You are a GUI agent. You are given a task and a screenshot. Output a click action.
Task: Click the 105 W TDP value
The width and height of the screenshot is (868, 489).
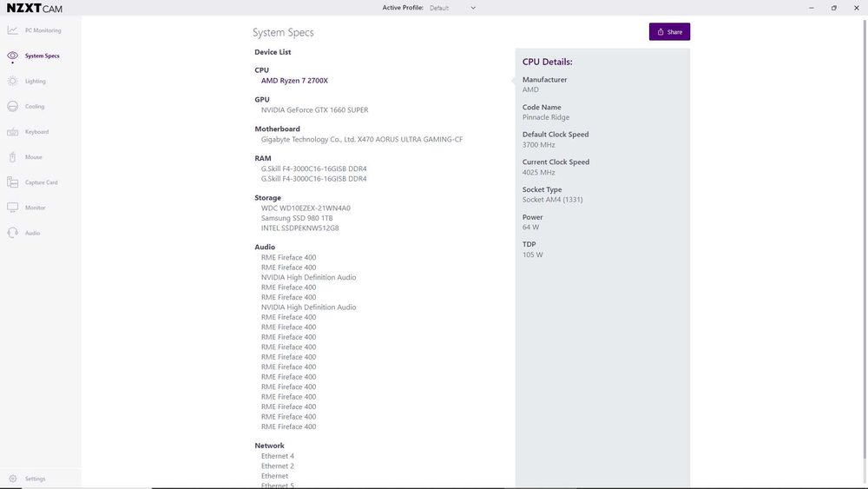coord(533,254)
